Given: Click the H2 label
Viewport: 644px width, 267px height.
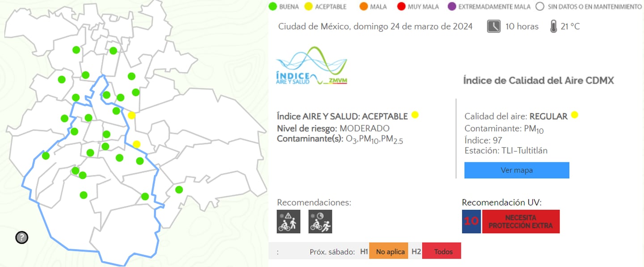Looking at the screenshot, I should point(416,252).
